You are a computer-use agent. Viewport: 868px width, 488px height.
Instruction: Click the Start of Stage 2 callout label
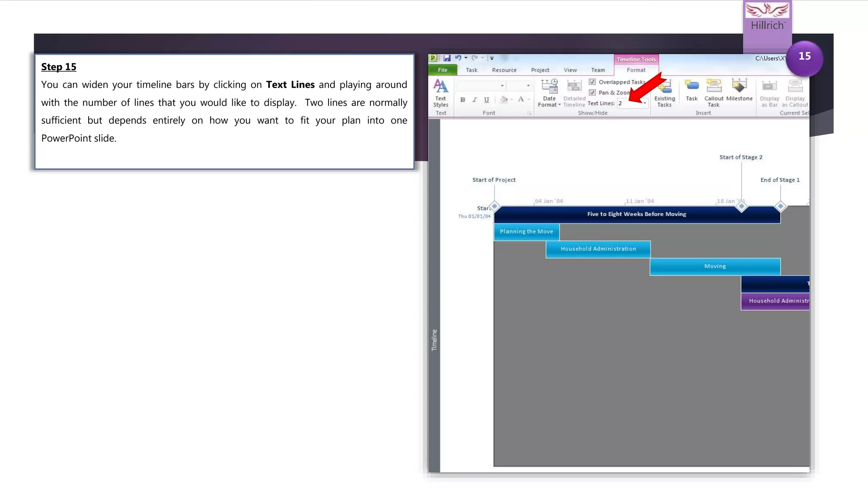pyautogui.click(x=740, y=157)
